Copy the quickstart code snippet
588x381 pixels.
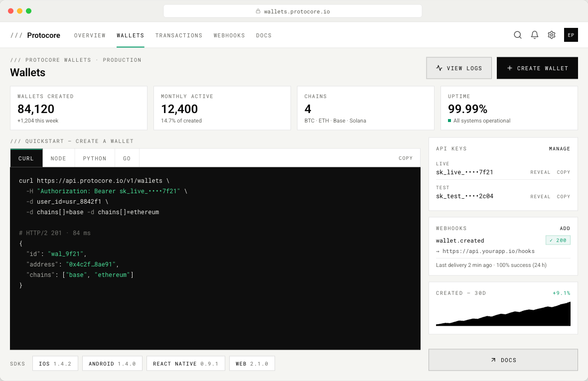(x=406, y=158)
